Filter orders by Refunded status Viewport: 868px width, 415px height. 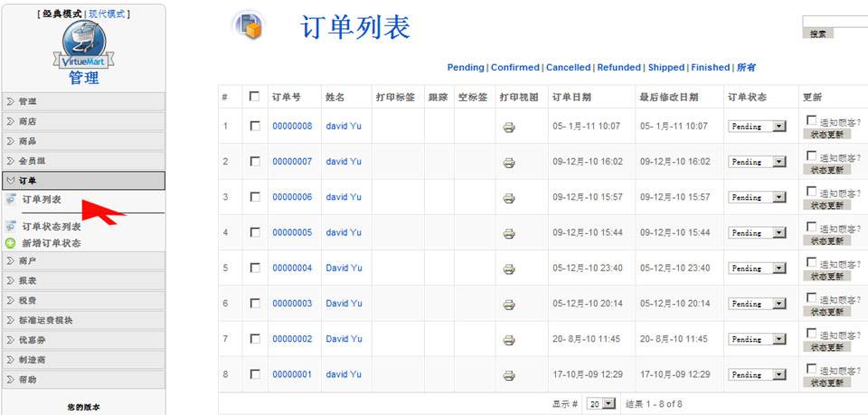click(618, 68)
